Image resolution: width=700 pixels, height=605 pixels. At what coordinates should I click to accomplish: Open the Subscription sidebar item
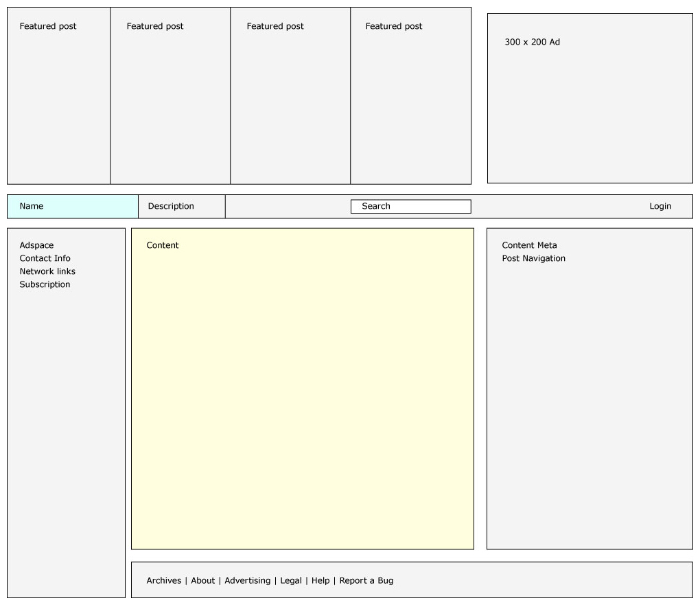click(45, 284)
